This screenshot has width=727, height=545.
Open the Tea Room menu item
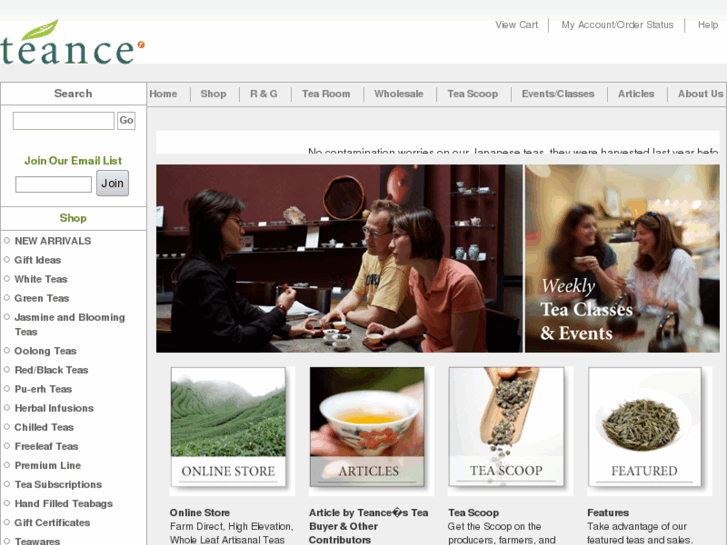326,94
